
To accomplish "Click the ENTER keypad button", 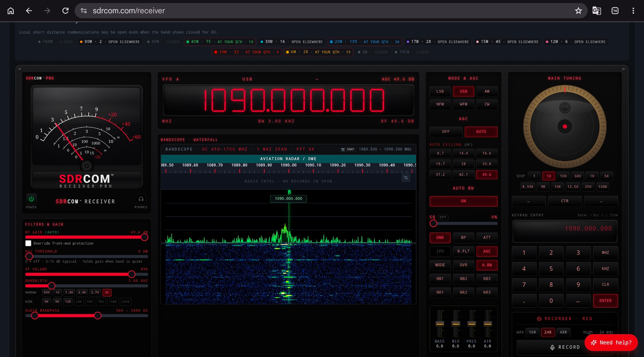I will (605, 301).
